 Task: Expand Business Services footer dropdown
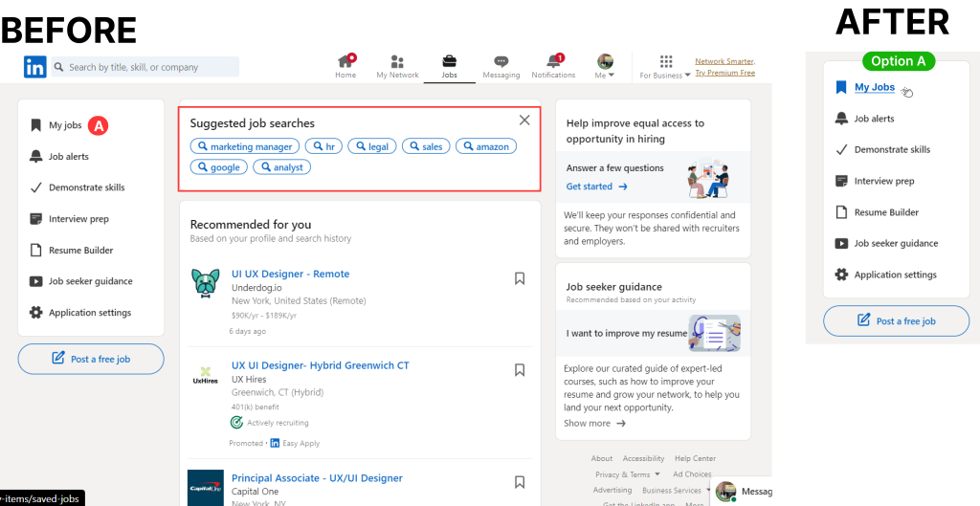tap(677, 491)
